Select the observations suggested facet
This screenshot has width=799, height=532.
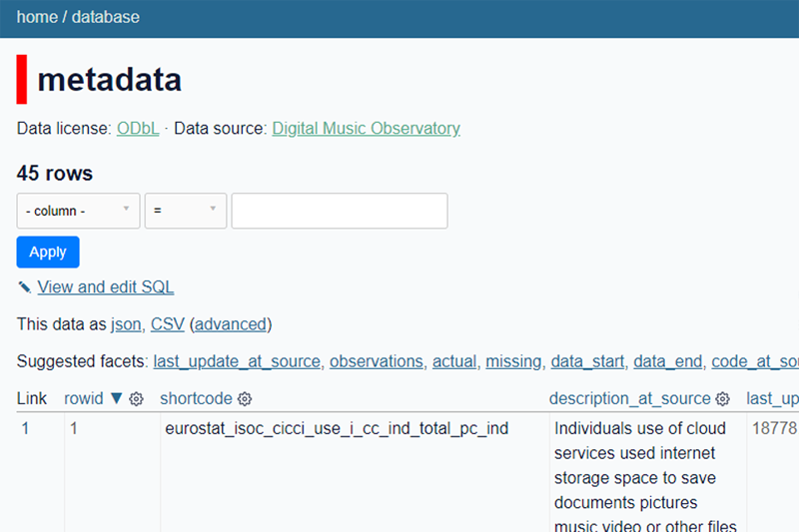[x=377, y=361]
